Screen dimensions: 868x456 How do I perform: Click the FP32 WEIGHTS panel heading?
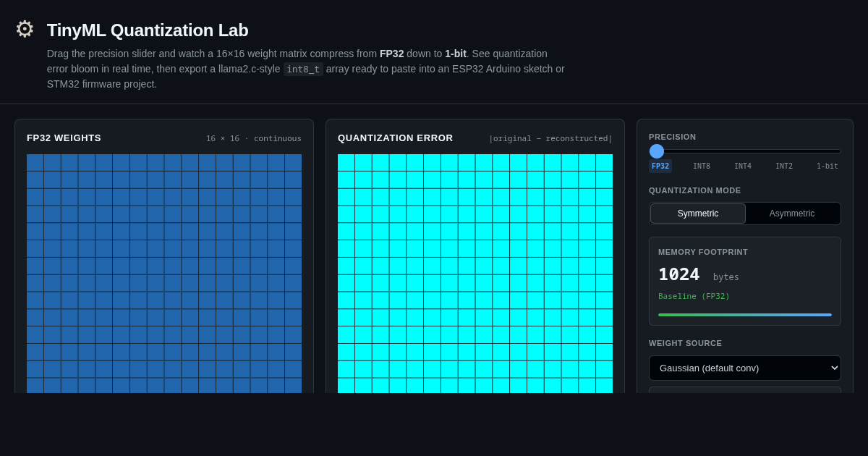tap(64, 138)
